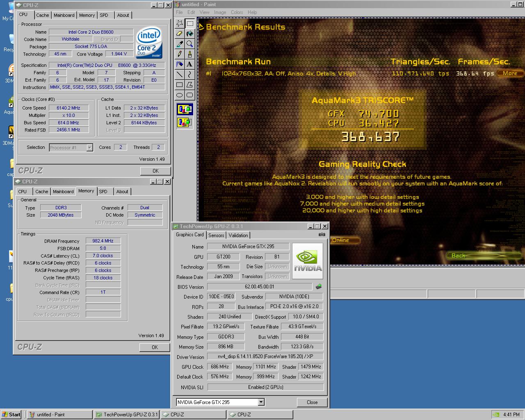Choose transparent selection mode option
The width and height of the screenshot is (525, 420).
pyautogui.click(x=185, y=122)
